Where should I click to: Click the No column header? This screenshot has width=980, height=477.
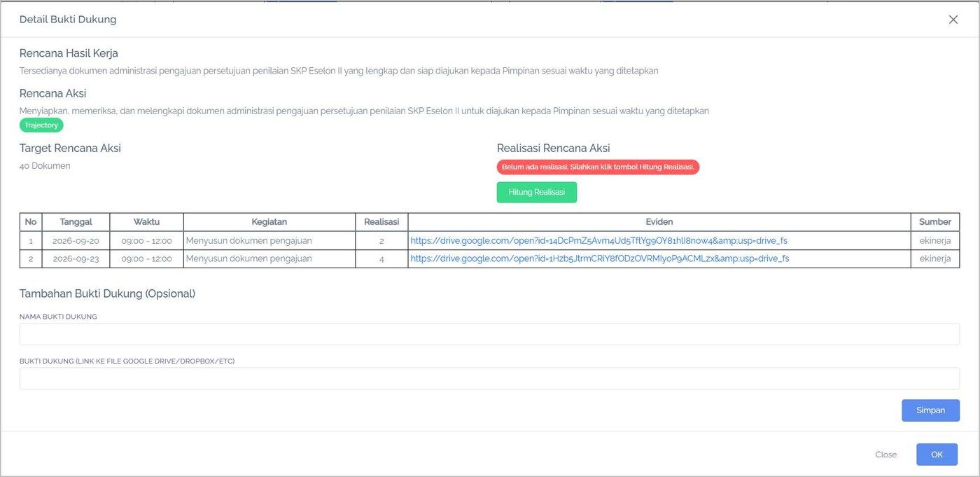tap(31, 222)
